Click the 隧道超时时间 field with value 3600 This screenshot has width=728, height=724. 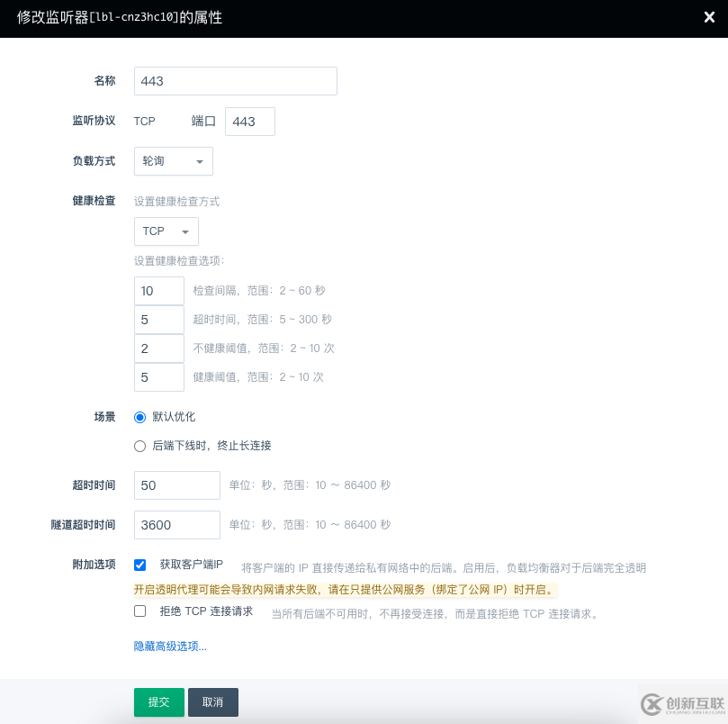click(x=177, y=525)
